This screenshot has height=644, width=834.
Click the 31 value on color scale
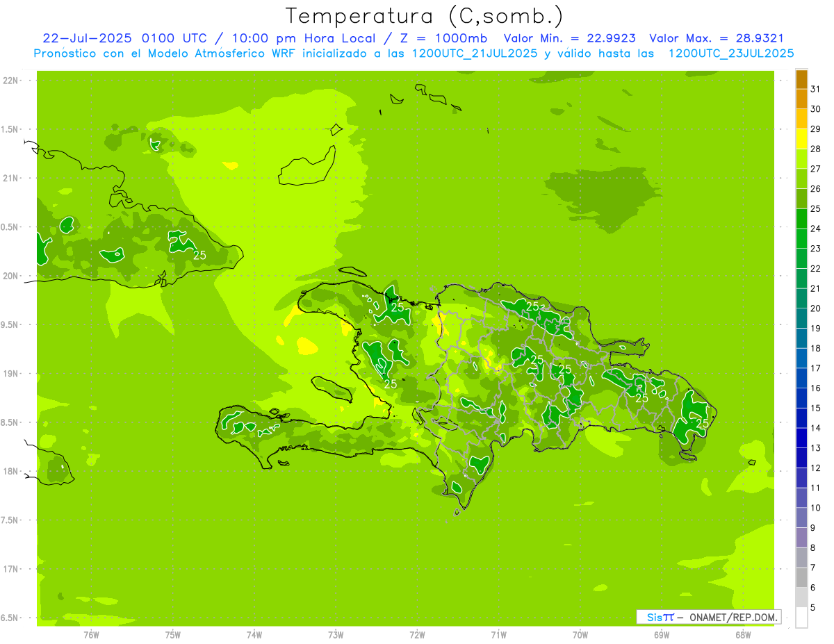coord(815,89)
